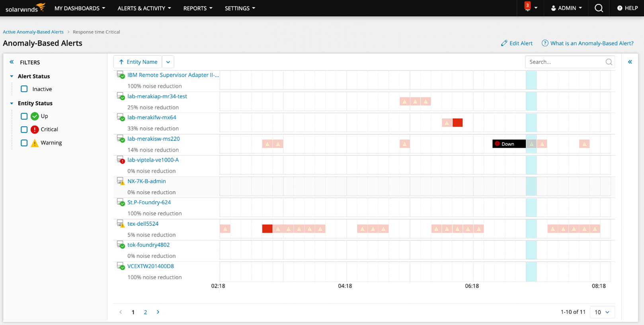This screenshot has width=644, height=325.
Task: Open the sort-by dropdown next to Entity Name
Action: [x=168, y=62]
